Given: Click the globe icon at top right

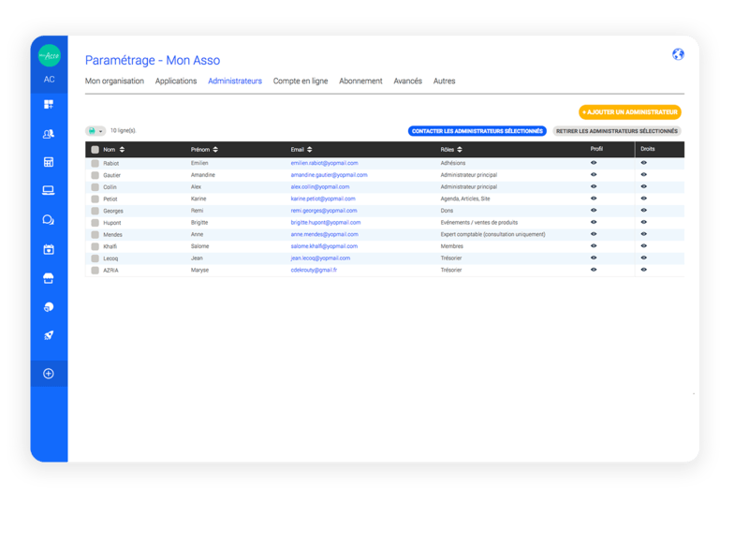Looking at the screenshot, I should 678,54.
